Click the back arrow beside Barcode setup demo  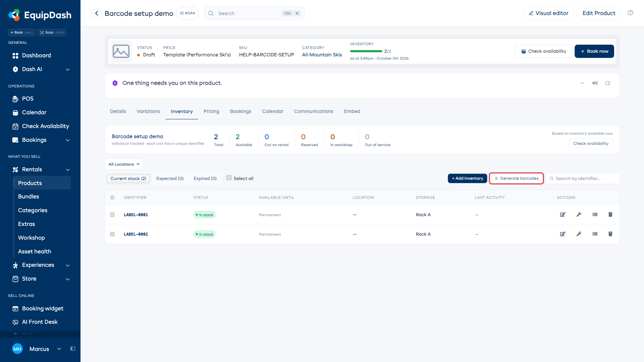[x=97, y=13]
